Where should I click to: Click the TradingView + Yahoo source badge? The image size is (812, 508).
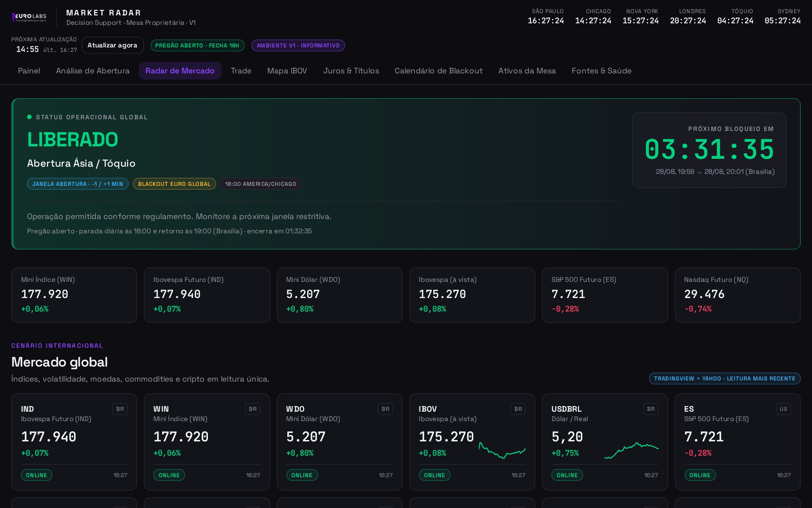[725, 379]
